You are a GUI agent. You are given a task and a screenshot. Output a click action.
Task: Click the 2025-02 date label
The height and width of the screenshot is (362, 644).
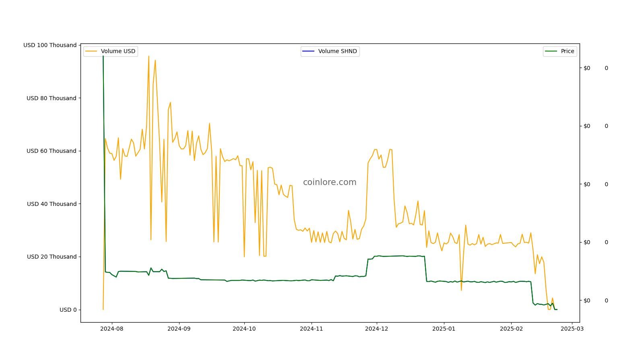[511, 329]
